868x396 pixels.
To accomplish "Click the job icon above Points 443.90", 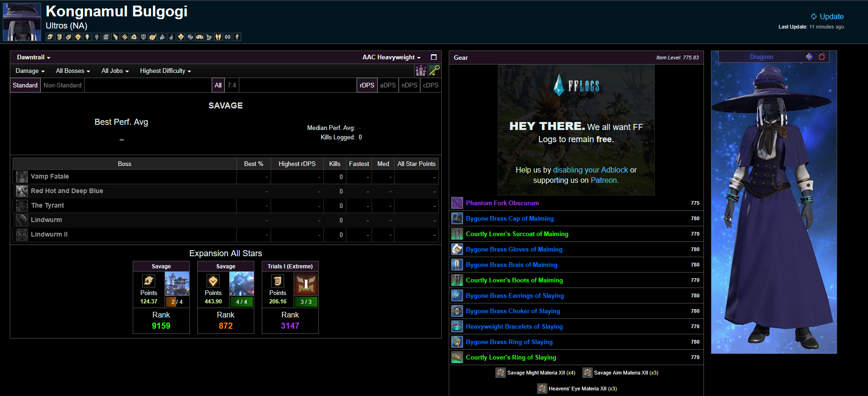I will click(213, 281).
